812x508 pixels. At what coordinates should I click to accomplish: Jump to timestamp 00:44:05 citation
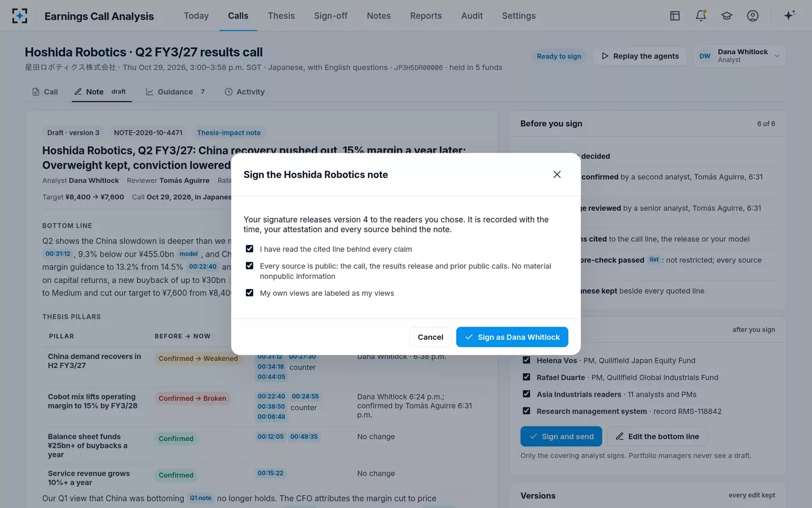click(272, 377)
